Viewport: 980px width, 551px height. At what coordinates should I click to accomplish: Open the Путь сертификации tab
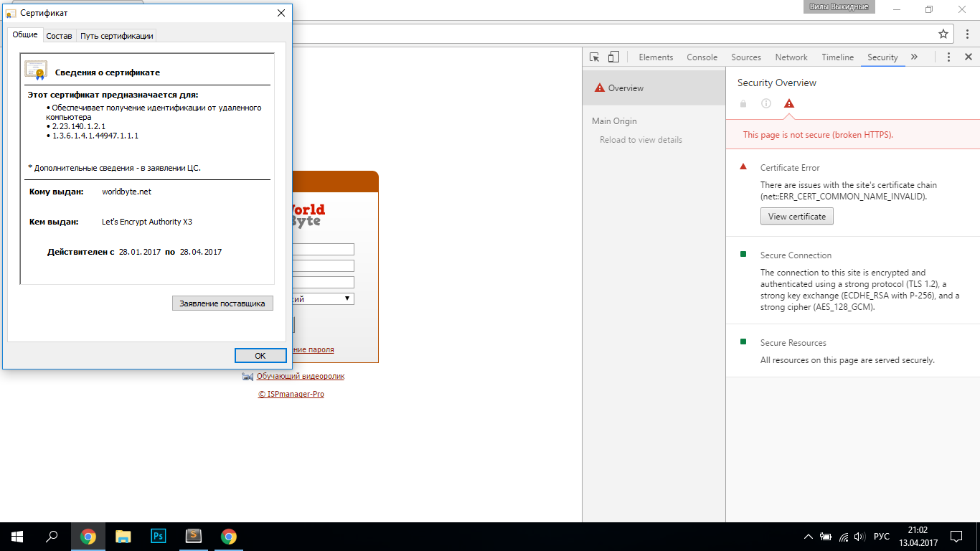116,36
